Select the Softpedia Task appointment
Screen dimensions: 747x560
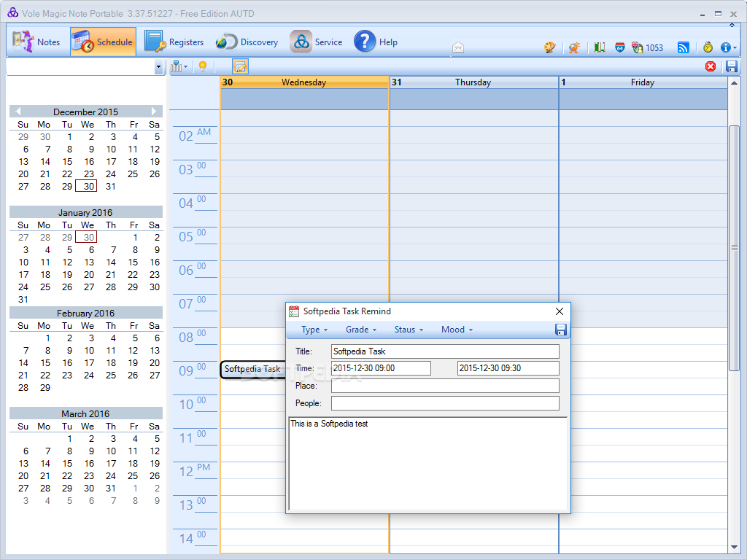pos(253,370)
